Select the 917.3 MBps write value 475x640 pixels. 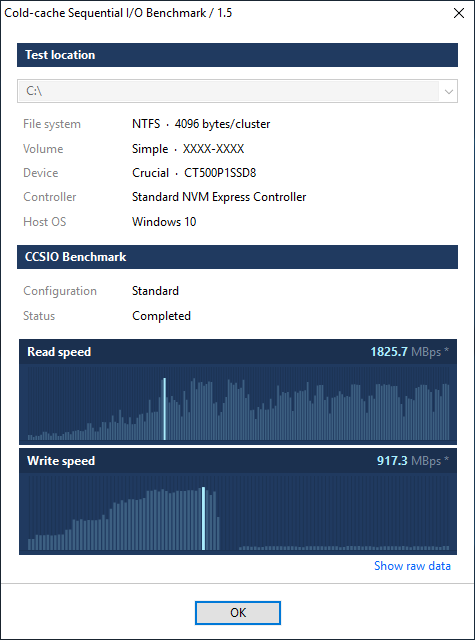click(413, 461)
